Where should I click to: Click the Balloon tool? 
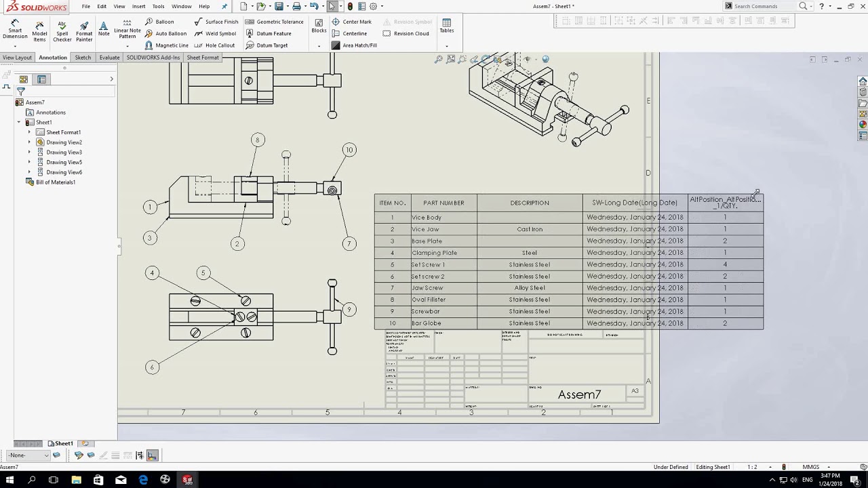click(x=160, y=22)
